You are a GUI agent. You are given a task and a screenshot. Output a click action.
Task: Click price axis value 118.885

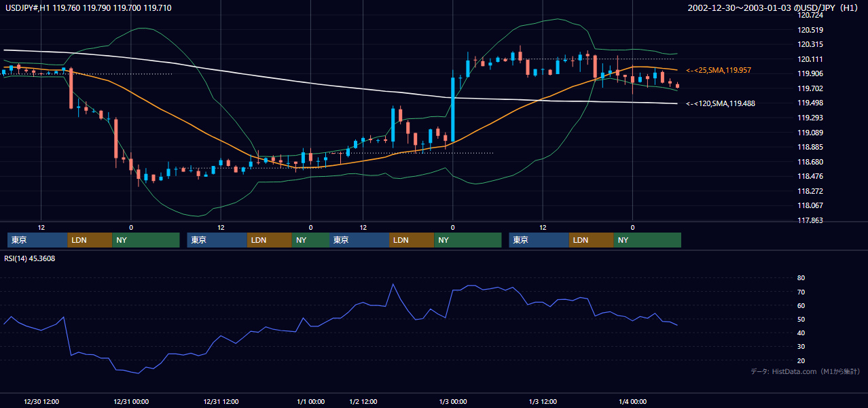pyautogui.click(x=811, y=147)
